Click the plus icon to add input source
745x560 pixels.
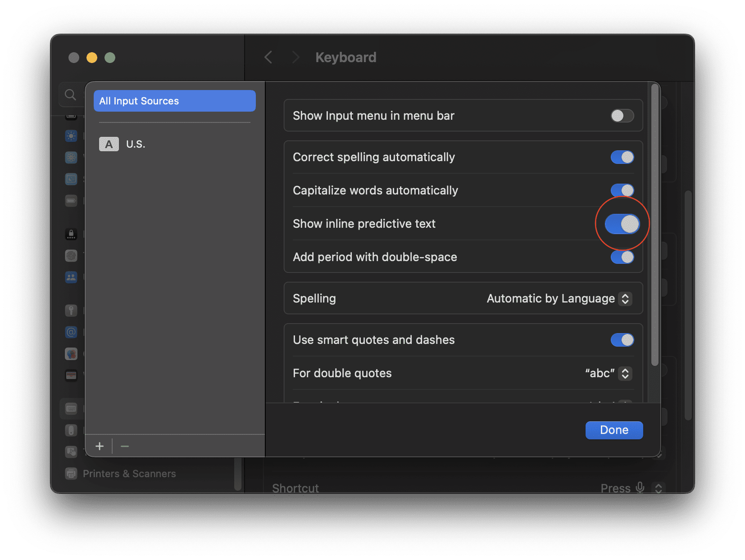point(100,446)
